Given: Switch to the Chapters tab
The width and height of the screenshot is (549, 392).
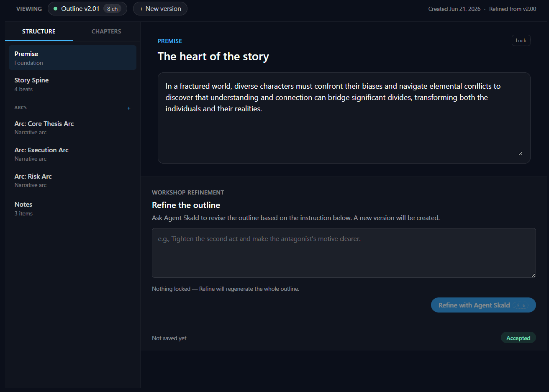Looking at the screenshot, I should click(106, 31).
